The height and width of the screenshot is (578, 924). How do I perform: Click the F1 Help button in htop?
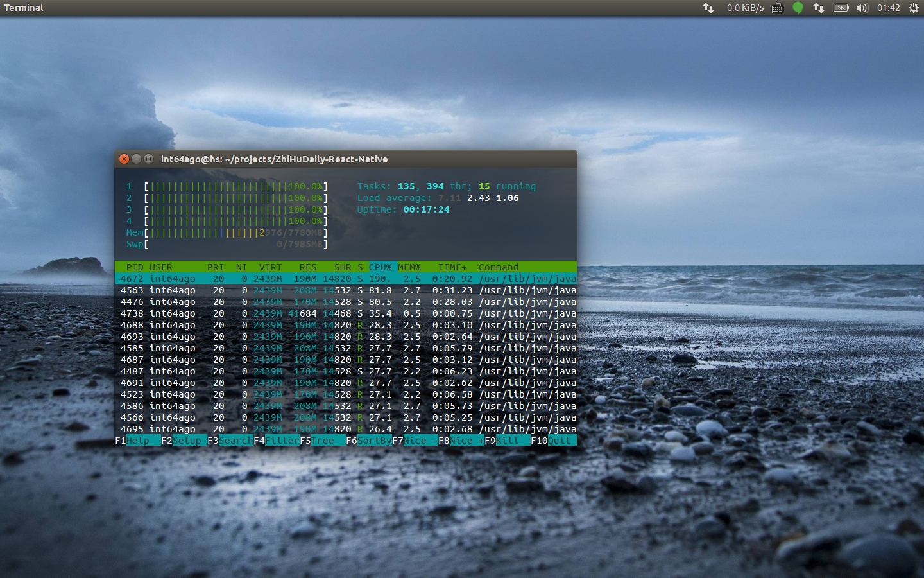pyautogui.click(x=137, y=441)
